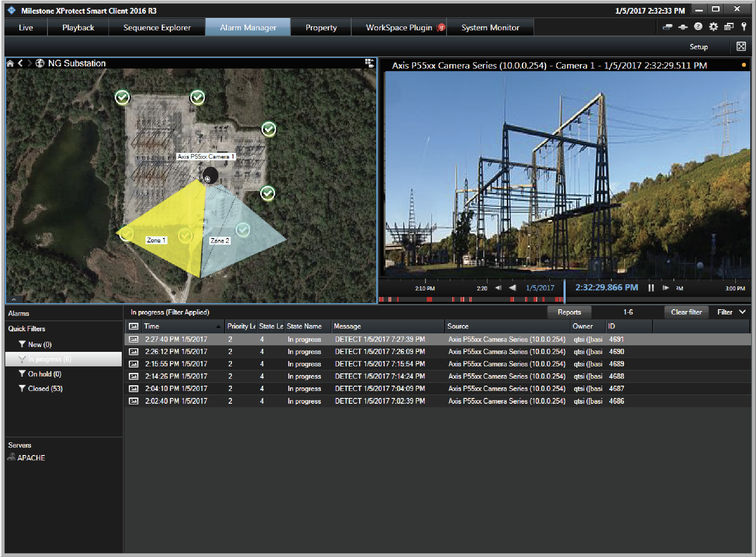Expand the collapsed panel arrow below map
Viewport: 756px width, 557px height.
point(14,299)
